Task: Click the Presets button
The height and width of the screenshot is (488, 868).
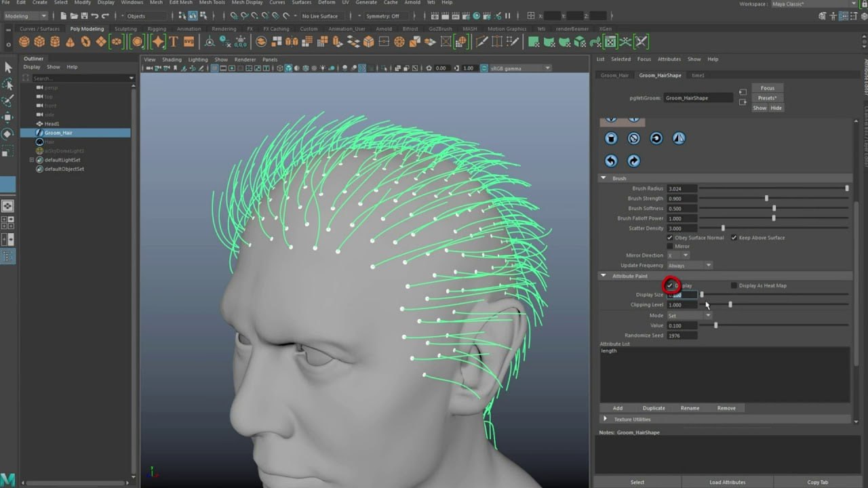Action: click(x=768, y=98)
